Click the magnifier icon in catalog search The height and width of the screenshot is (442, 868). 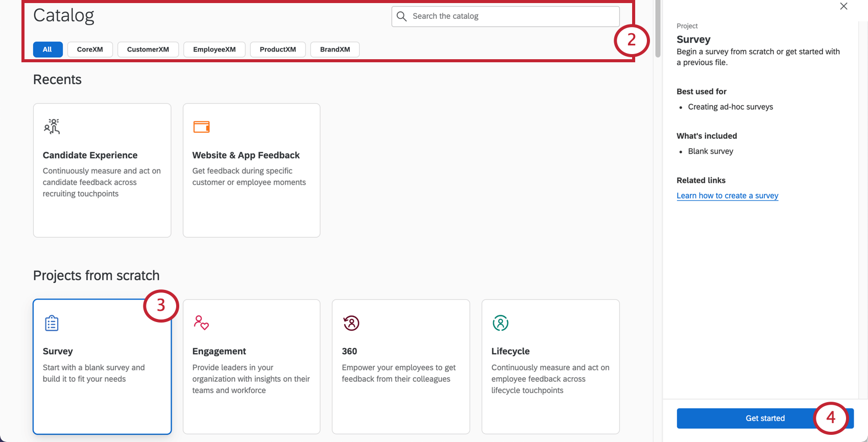click(402, 16)
